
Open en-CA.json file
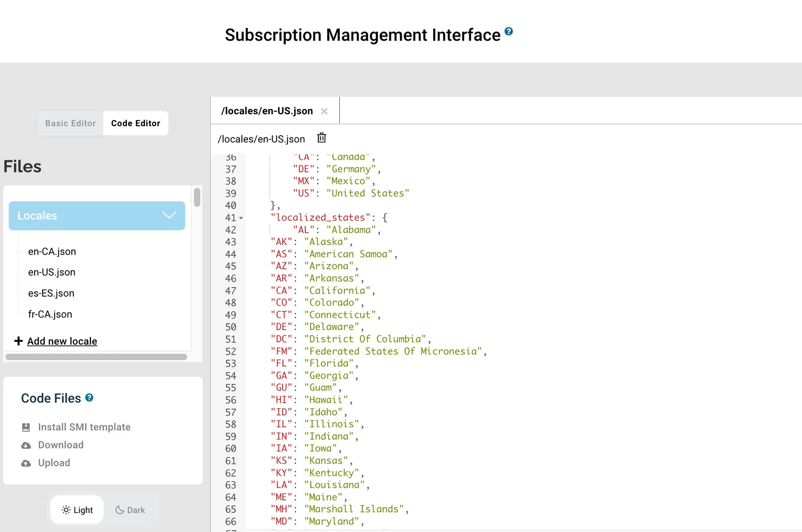pyautogui.click(x=52, y=251)
